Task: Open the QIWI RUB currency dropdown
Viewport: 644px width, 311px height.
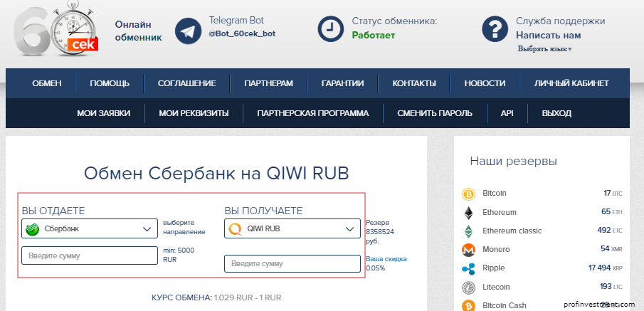Action: point(292,228)
